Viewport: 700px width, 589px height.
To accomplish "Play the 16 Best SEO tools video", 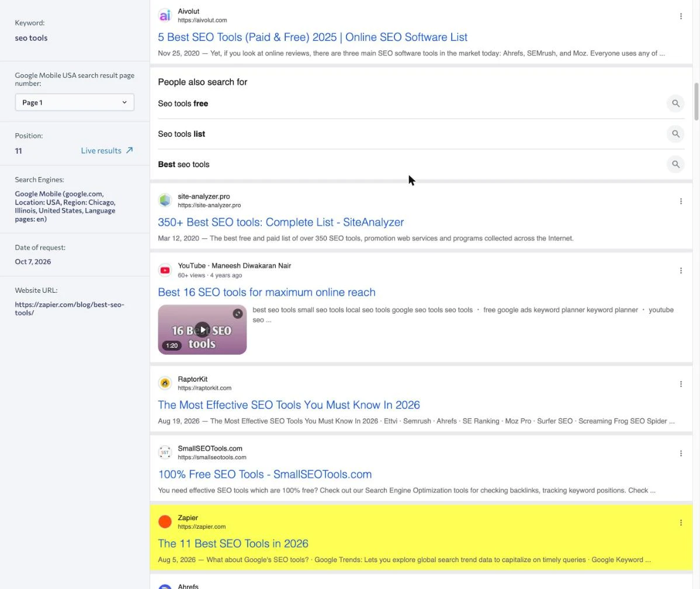I will coord(202,330).
